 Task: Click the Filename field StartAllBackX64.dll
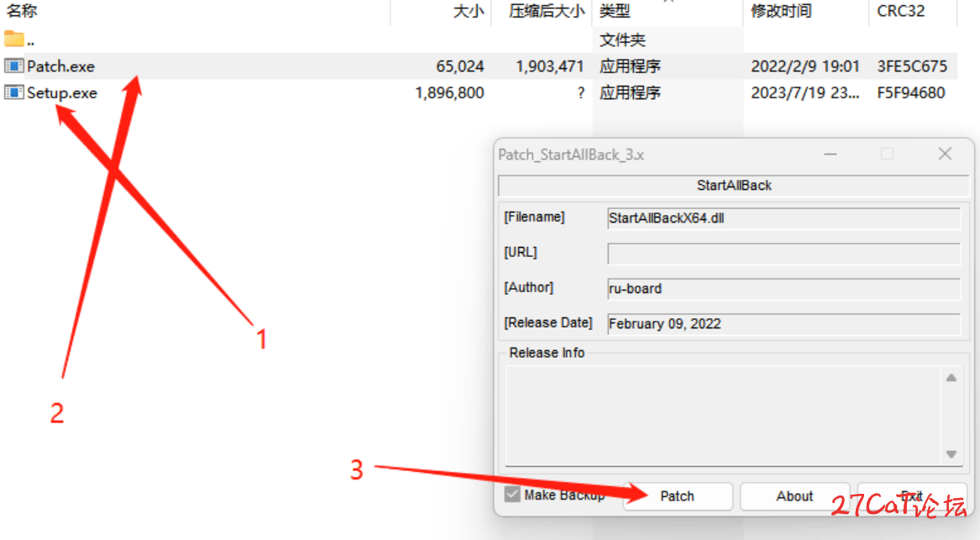[x=783, y=218]
